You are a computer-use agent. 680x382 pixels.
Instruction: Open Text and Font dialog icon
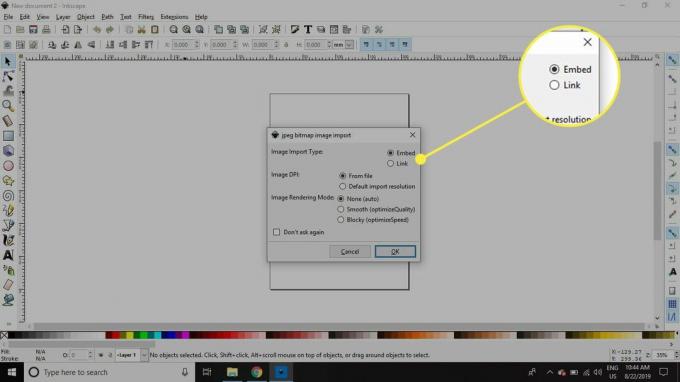[307, 29]
